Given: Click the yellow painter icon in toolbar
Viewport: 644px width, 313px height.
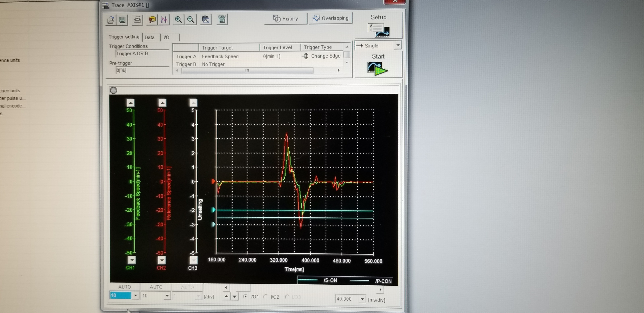Looking at the screenshot, I should pos(152,20).
